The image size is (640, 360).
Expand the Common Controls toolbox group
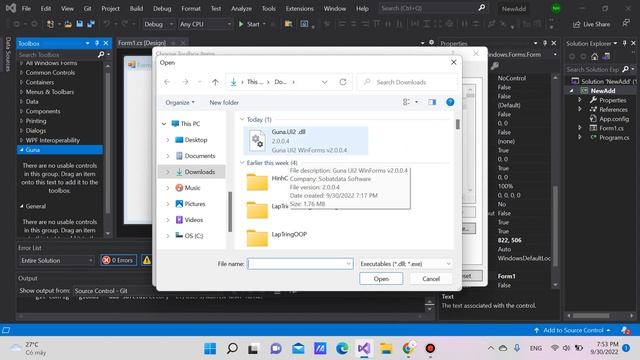pos(22,73)
